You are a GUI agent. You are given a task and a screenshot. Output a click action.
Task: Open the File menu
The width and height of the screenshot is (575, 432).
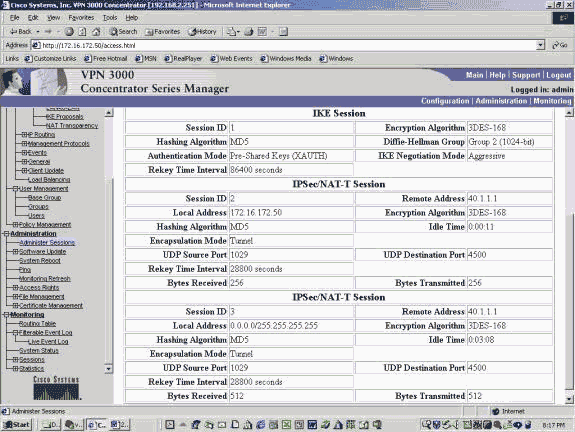click(15, 18)
